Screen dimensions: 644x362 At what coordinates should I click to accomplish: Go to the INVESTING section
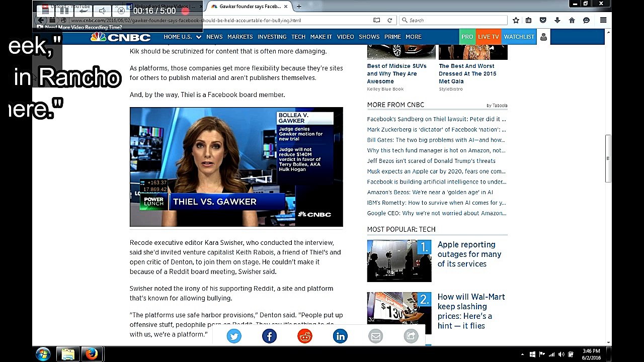click(x=272, y=37)
